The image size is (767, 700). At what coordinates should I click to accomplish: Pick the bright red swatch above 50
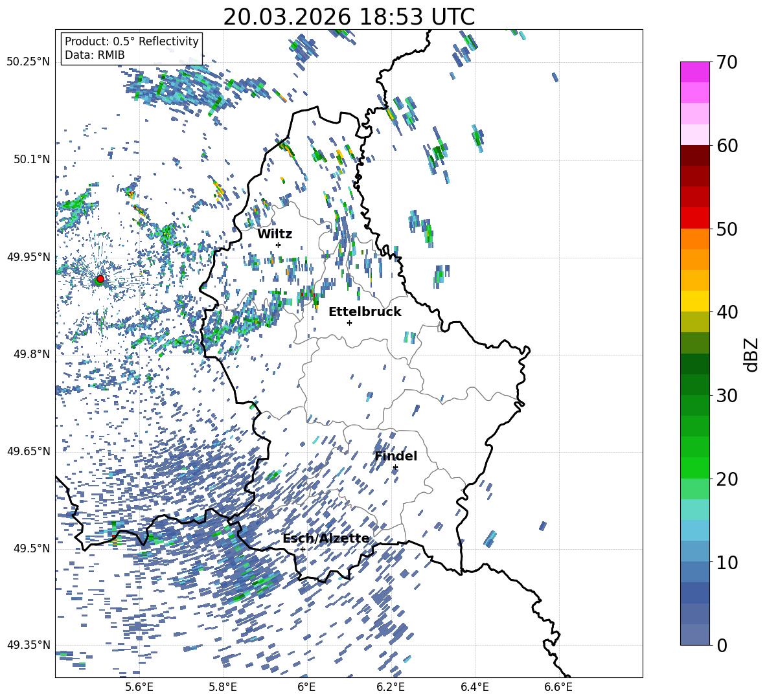pos(694,218)
